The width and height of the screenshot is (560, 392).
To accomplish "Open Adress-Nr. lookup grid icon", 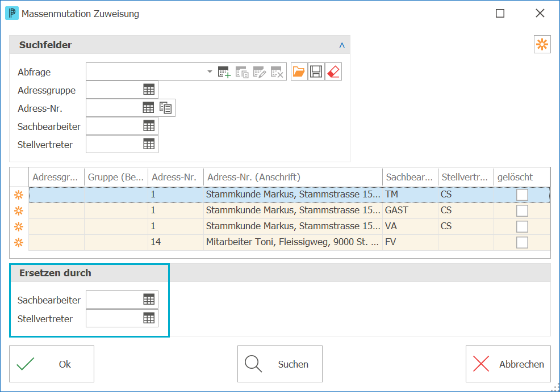I will click(148, 108).
